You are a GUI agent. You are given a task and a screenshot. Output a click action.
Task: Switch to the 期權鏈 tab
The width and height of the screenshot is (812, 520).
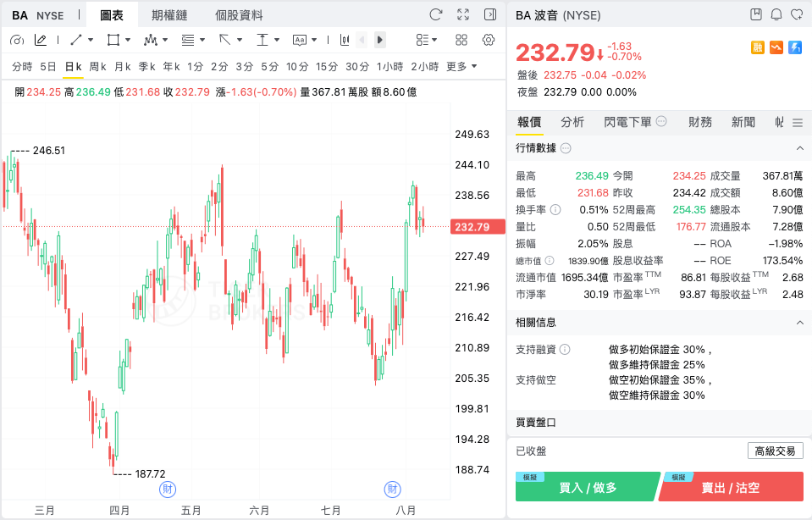pyautogui.click(x=169, y=15)
